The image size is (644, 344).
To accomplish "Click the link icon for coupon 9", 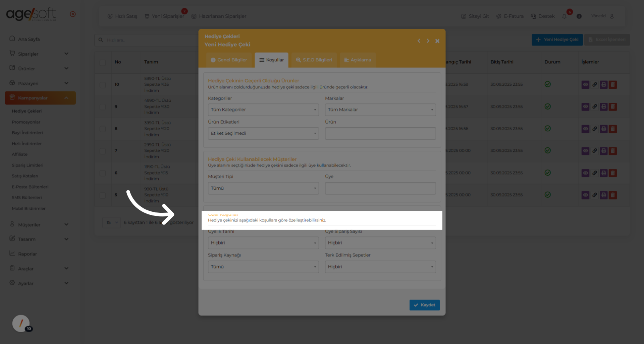I will 594,107.
